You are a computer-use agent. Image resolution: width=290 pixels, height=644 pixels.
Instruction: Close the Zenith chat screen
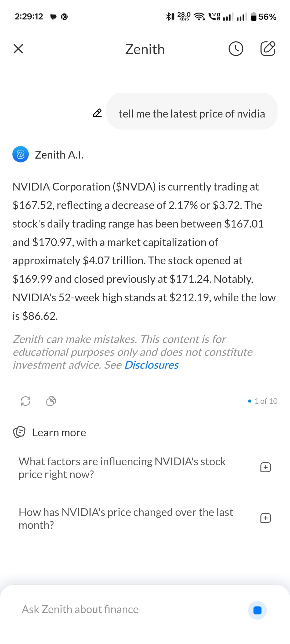[18, 49]
